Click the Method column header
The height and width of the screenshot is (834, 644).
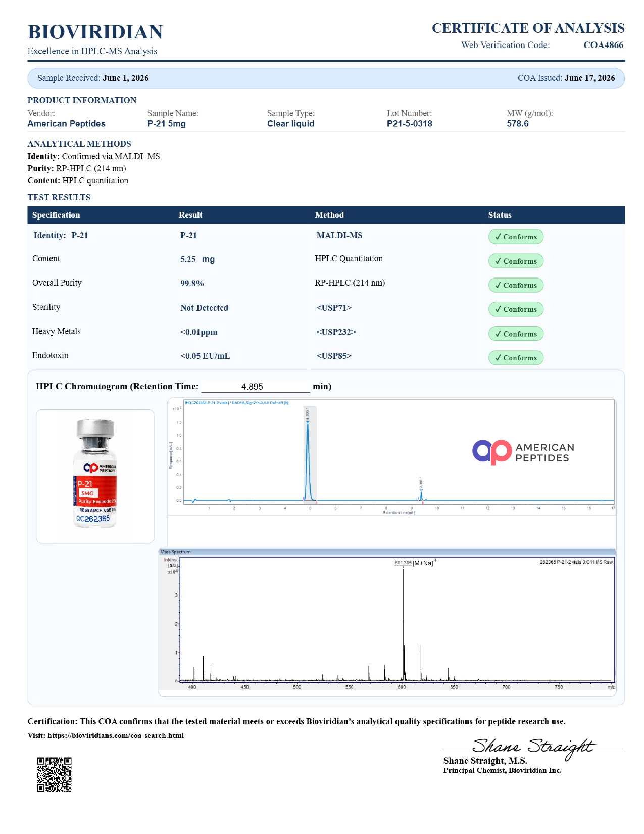click(x=329, y=215)
